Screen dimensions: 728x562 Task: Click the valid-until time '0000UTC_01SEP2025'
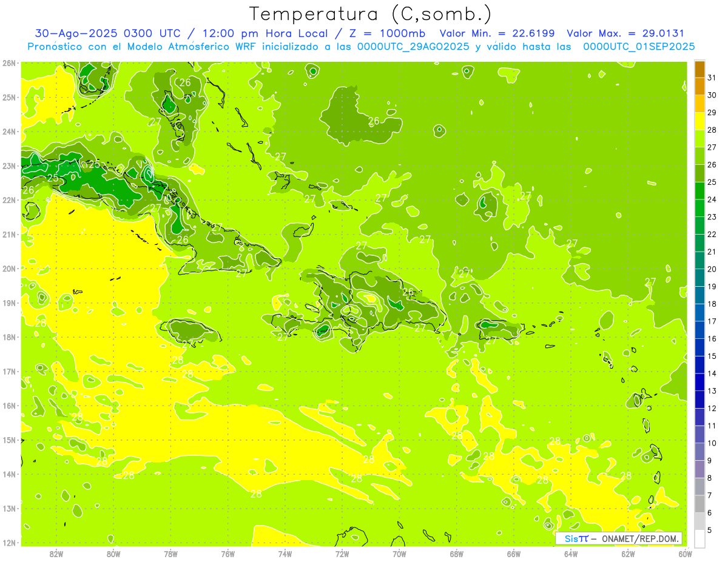click(639, 47)
